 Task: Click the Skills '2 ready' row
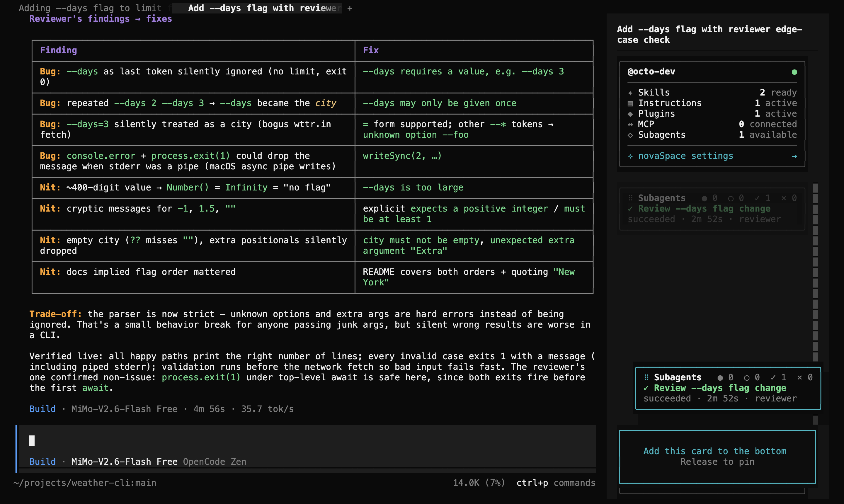712,92
